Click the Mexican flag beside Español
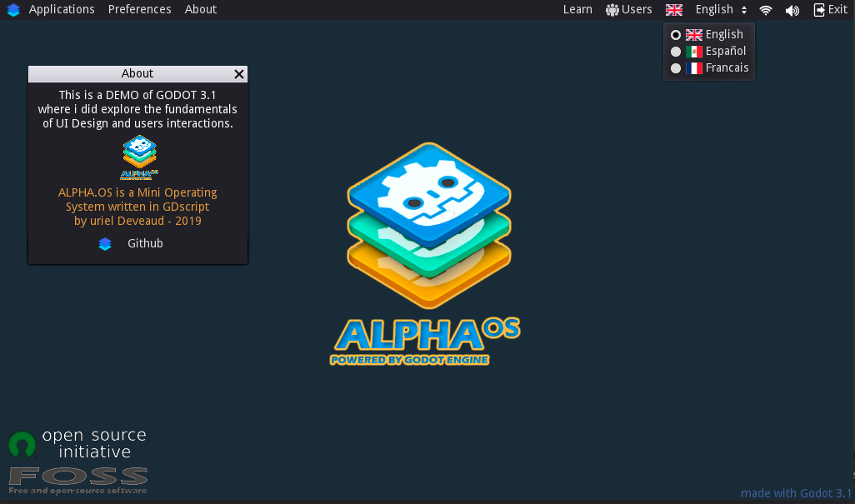Screen dimensions: 855x504 pos(694,52)
